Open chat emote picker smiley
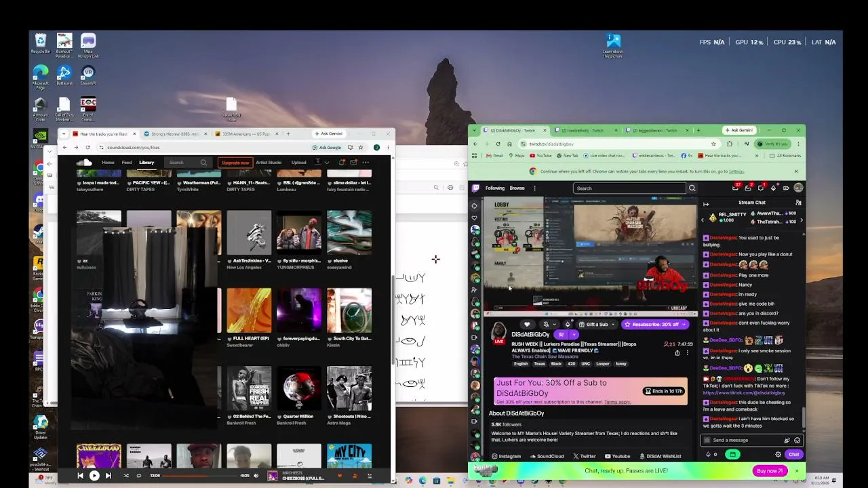Image resolution: width=868 pixels, height=488 pixels. pyautogui.click(x=797, y=440)
